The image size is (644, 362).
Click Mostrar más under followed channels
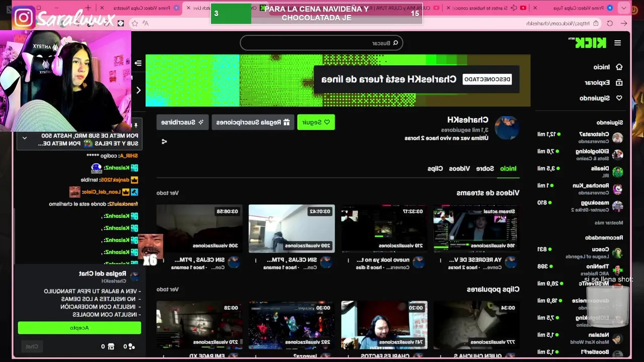click(x=609, y=222)
